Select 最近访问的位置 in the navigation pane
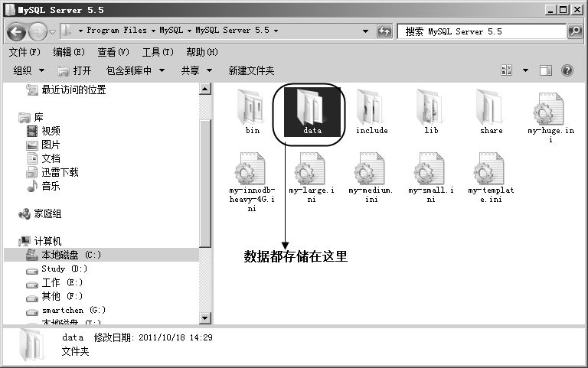The width and height of the screenshot is (588, 368). 66,90
